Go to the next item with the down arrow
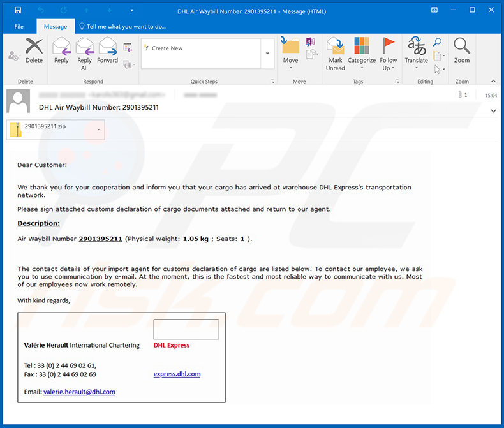Viewport: 504px width, 428px height. pyautogui.click(x=109, y=11)
